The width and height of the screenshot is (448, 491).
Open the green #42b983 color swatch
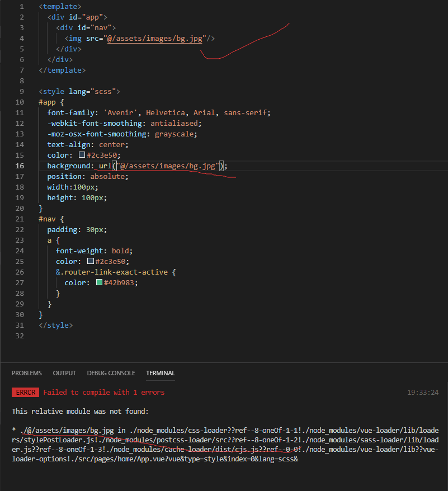(100, 282)
